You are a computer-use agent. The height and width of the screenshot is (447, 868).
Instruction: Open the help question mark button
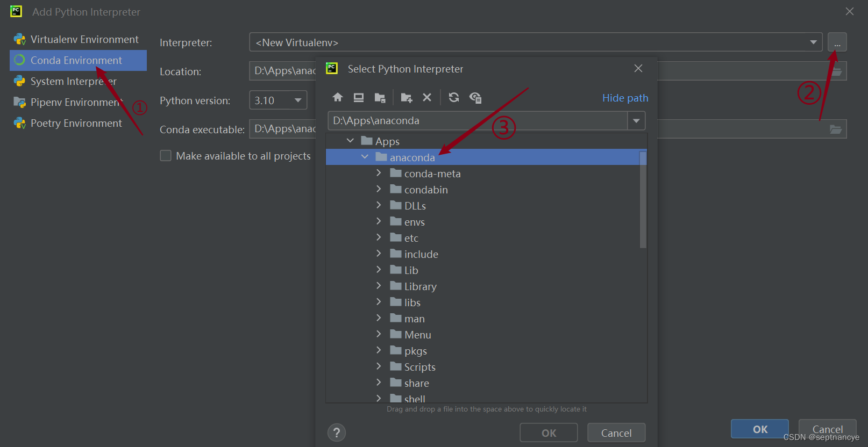tap(337, 432)
